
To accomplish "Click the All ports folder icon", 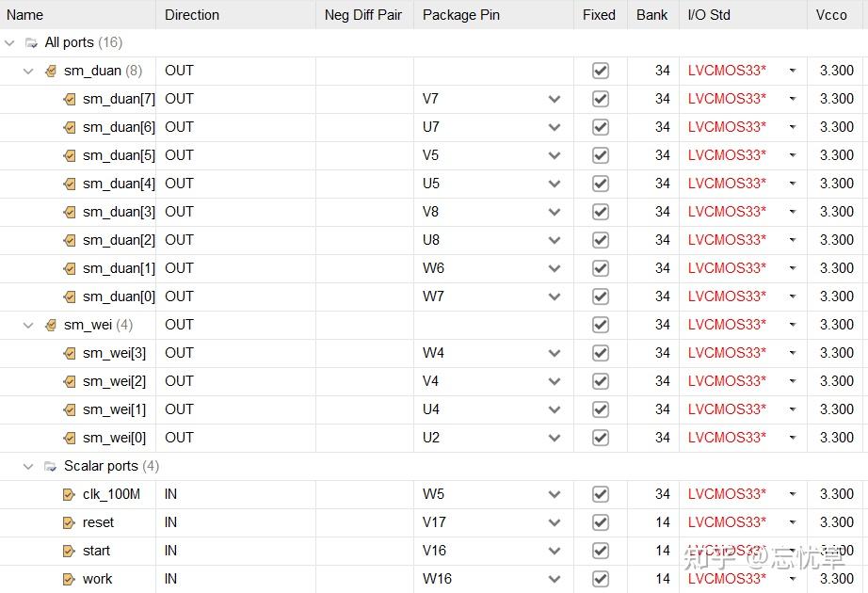I will [31, 42].
